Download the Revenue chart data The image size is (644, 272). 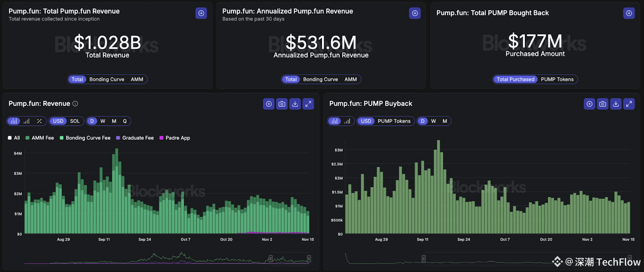coord(295,104)
